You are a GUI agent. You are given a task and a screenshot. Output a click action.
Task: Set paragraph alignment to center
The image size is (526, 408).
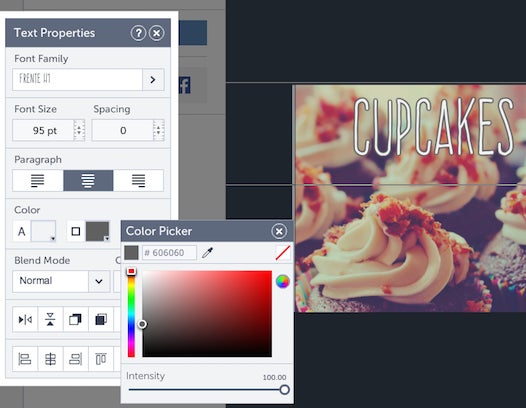tap(88, 181)
